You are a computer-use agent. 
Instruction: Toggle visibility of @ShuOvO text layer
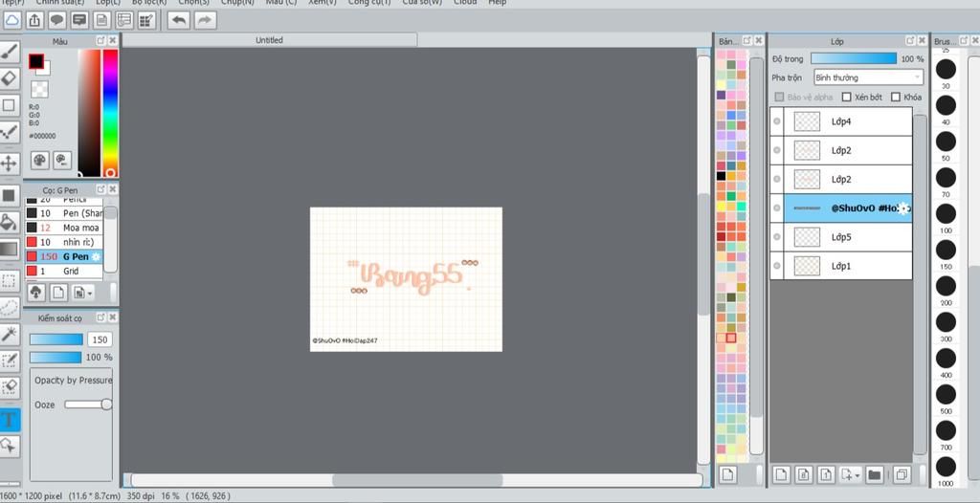[x=777, y=208]
